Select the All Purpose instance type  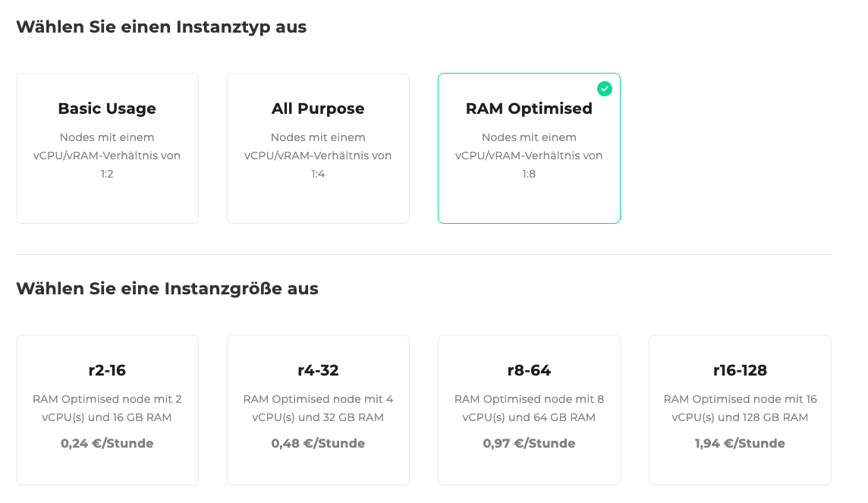pos(318,148)
